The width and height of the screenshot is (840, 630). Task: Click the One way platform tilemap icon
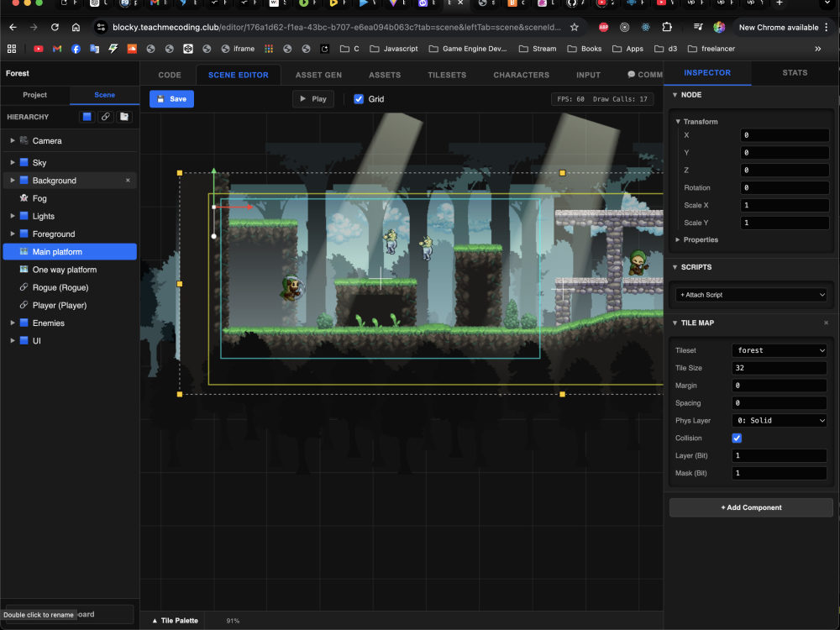pyautogui.click(x=24, y=270)
